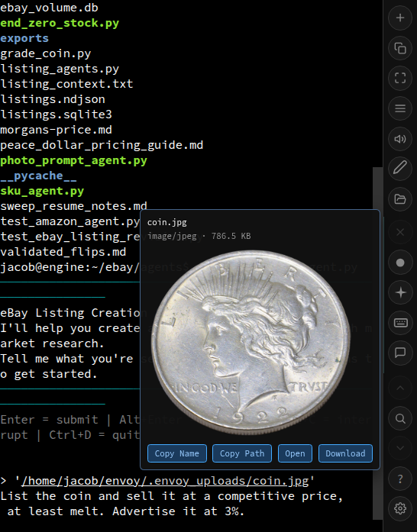Click the sweep_resume_notes.md file name
This screenshot has height=532, width=417.
73,206
